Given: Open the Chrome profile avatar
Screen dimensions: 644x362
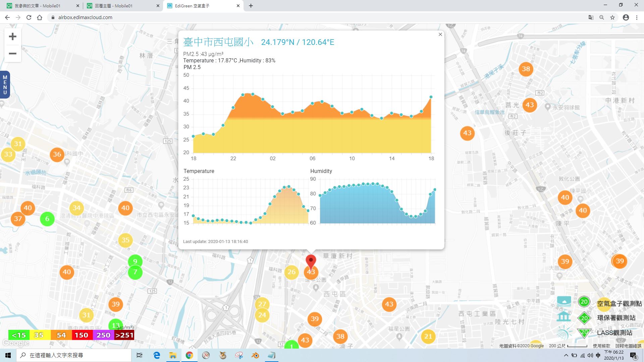Looking at the screenshot, I should (x=626, y=17).
